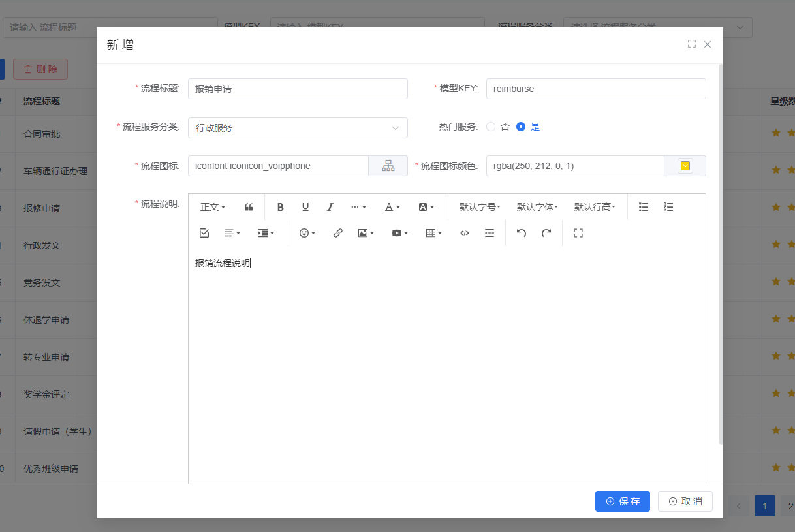Expand the 流程服务分类 select showing 行政服务

click(298, 128)
